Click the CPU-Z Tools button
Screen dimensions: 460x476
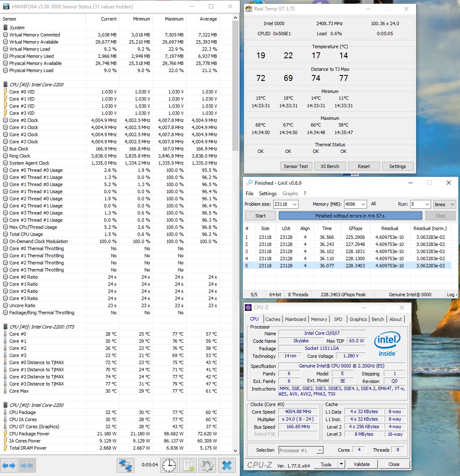tap(326, 464)
